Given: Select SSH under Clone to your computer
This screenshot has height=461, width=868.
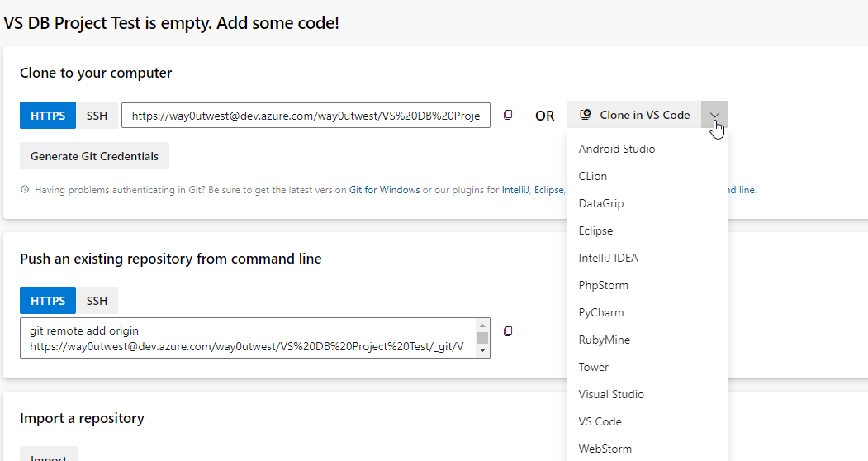Looking at the screenshot, I should [97, 116].
